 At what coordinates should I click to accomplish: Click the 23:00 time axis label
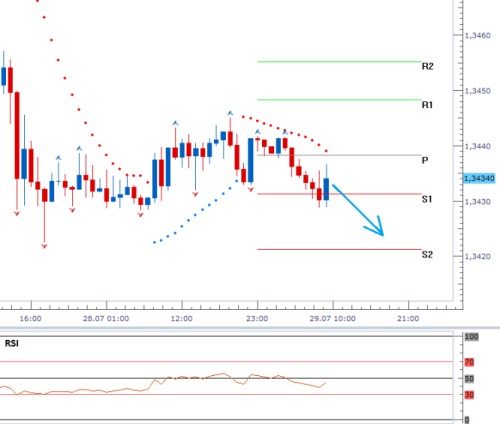[x=257, y=319]
